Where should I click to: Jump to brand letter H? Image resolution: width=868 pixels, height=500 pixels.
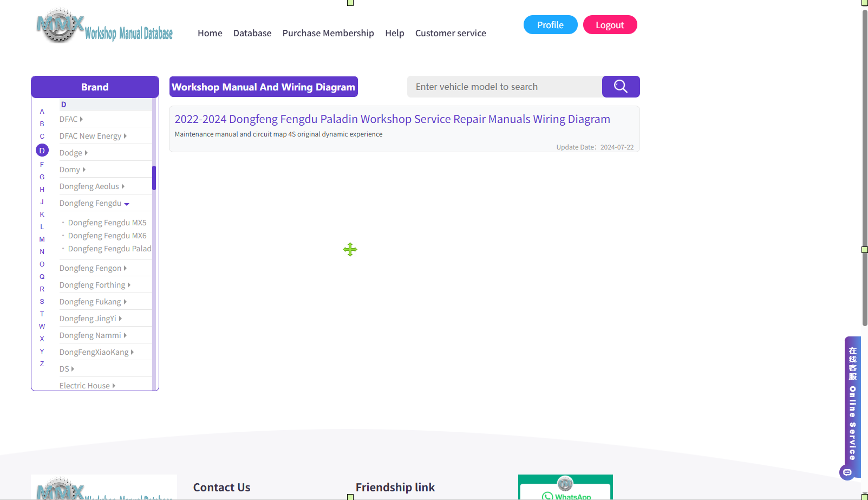click(x=42, y=190)
